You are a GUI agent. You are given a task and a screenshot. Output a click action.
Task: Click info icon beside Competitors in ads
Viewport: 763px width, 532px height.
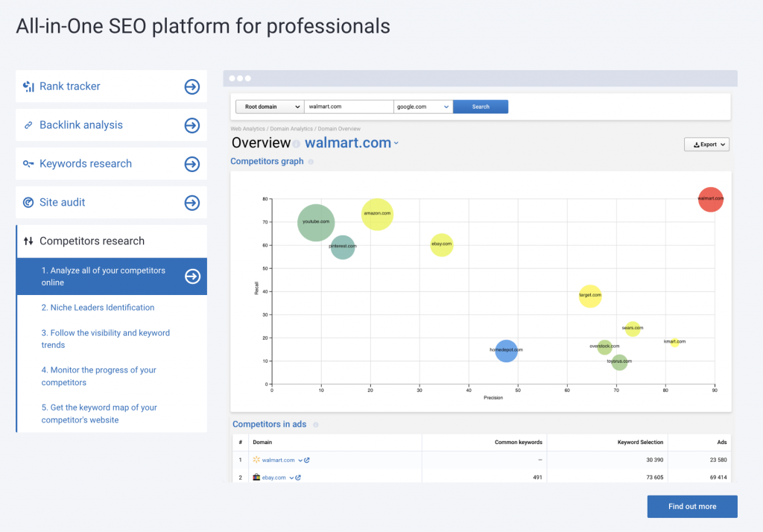coord(316,425)
